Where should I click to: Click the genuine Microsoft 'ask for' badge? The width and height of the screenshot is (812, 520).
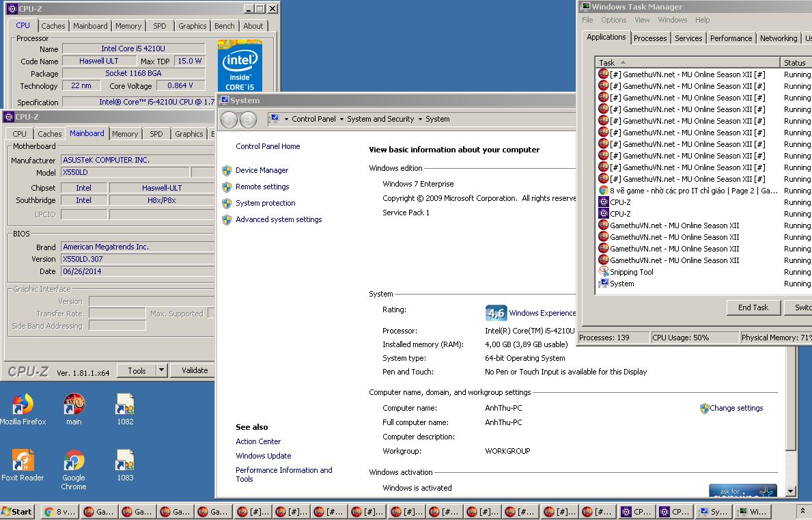[742, 491]
